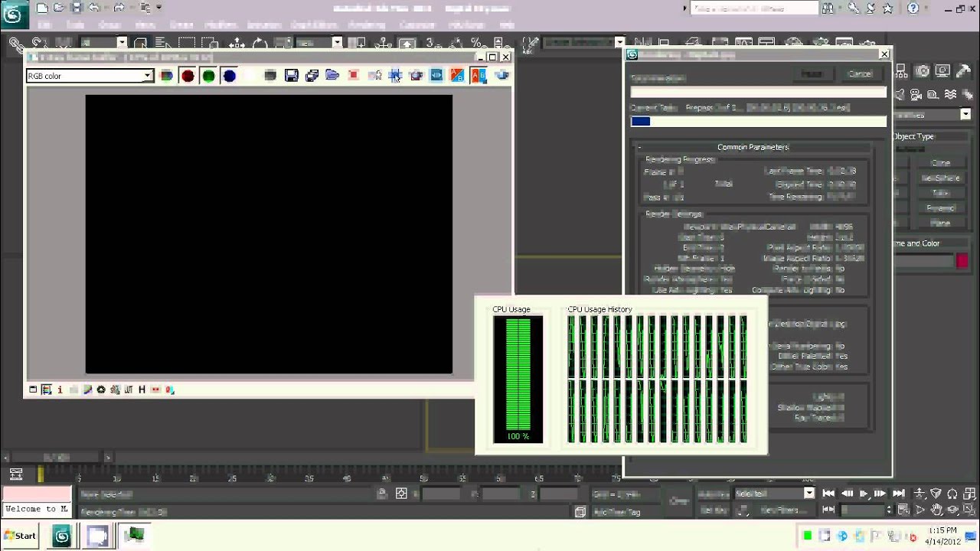980x551 pixels.
Task: Switch frame buffer to RGB channel view
Action: click(x=166, y=76)
